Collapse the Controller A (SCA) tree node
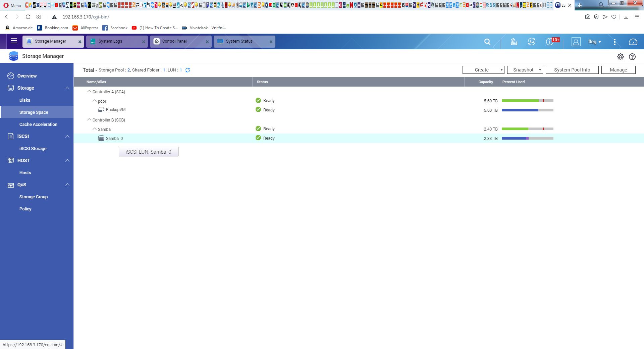This screenshot has width=644, height=349. point(89,91)
